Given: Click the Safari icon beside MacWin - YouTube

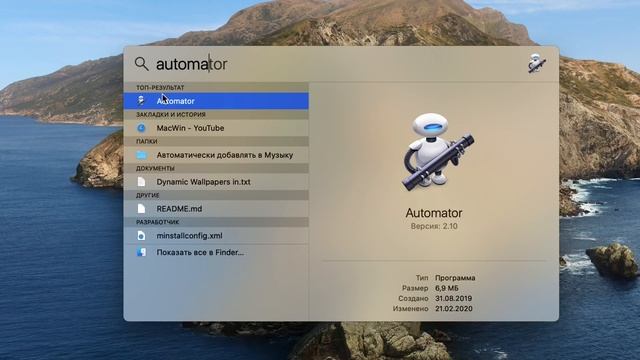Looking at the screenshot, I should click(141, 128).
